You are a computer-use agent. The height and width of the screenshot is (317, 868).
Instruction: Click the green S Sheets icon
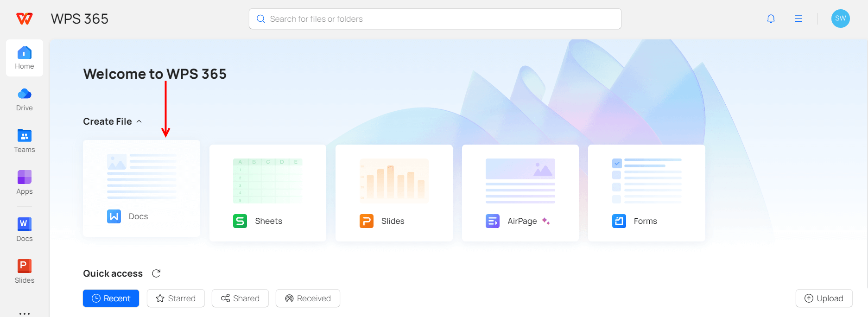(240, 221)
